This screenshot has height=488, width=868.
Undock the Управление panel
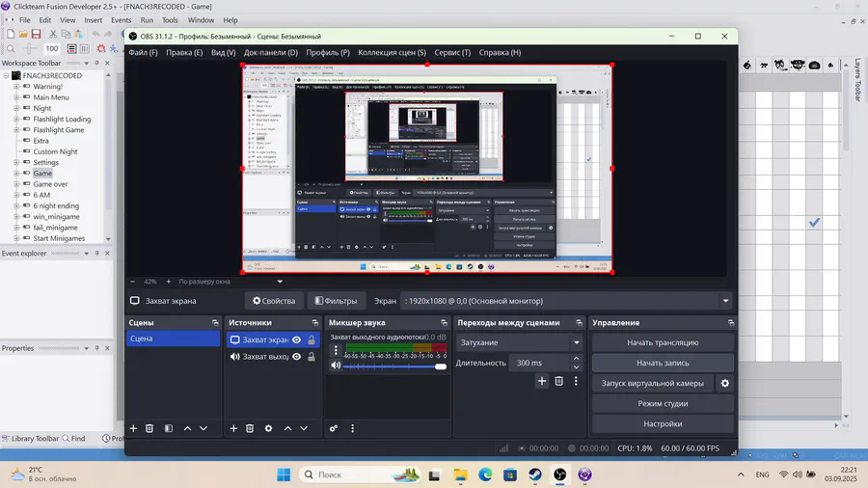(x=731, y=322)
